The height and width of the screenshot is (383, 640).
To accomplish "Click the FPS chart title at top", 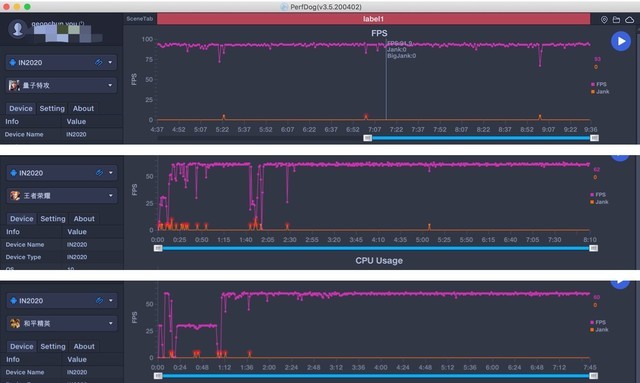I will click(x=379, y=33).
